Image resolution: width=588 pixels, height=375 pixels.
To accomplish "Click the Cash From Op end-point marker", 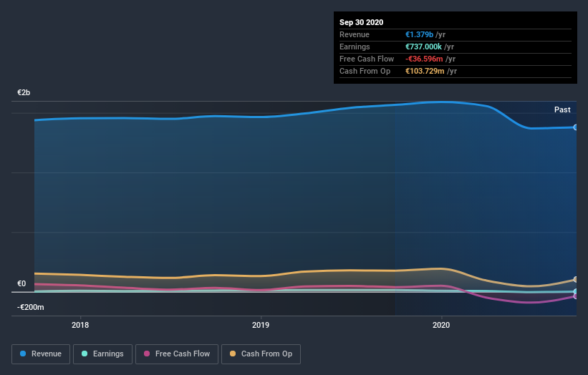I will pyautogui.click(x=576, y=280).
